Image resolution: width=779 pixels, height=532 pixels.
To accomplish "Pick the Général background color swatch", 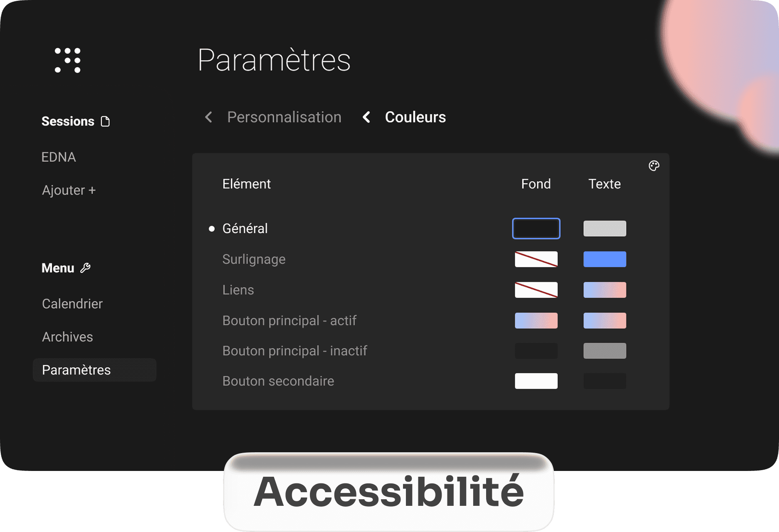I will 536,228.
